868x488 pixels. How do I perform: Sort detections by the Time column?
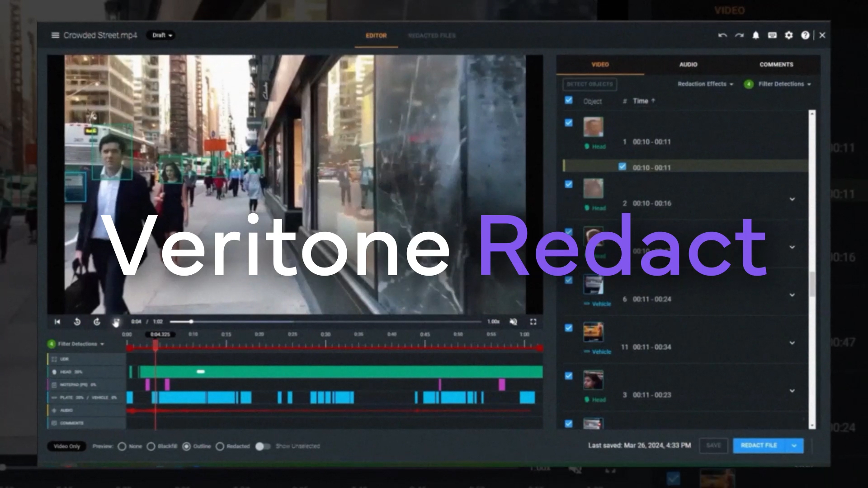tap(644, 101)
